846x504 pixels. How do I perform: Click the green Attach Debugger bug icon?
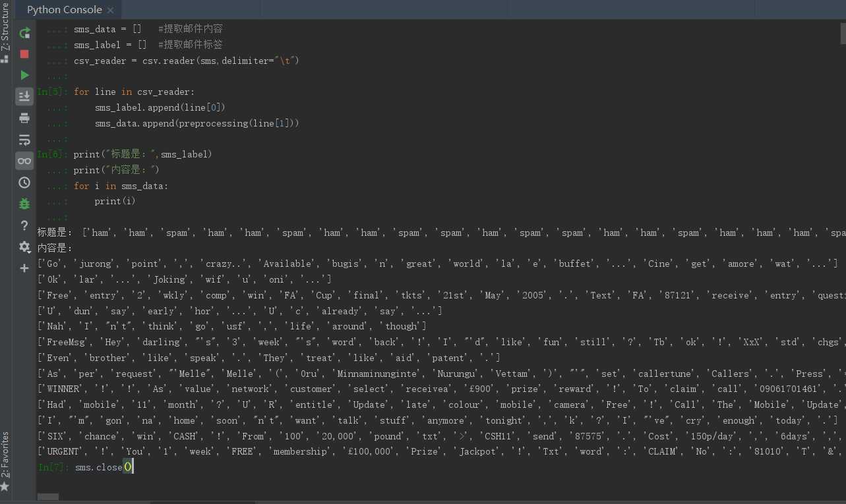click(x=24, y=204)
